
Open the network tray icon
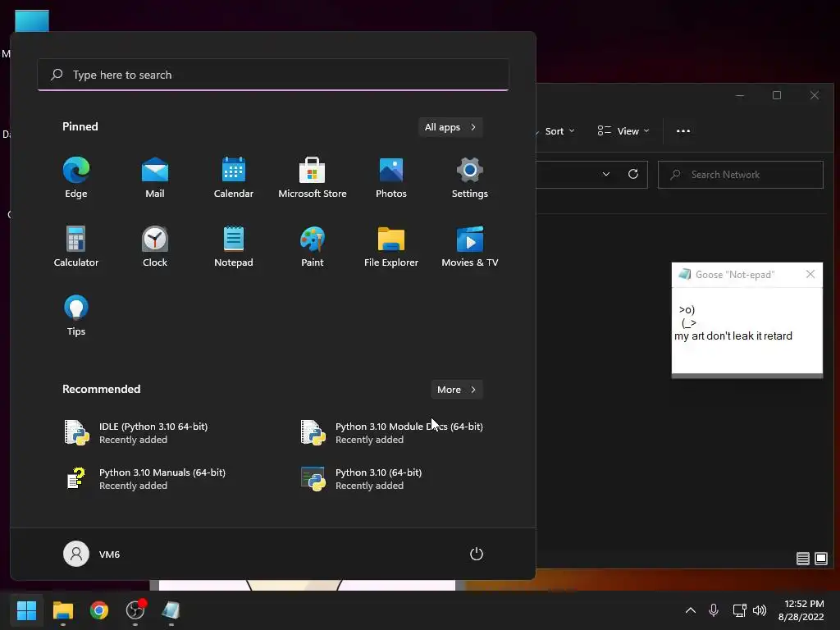[x=739, y=610]
